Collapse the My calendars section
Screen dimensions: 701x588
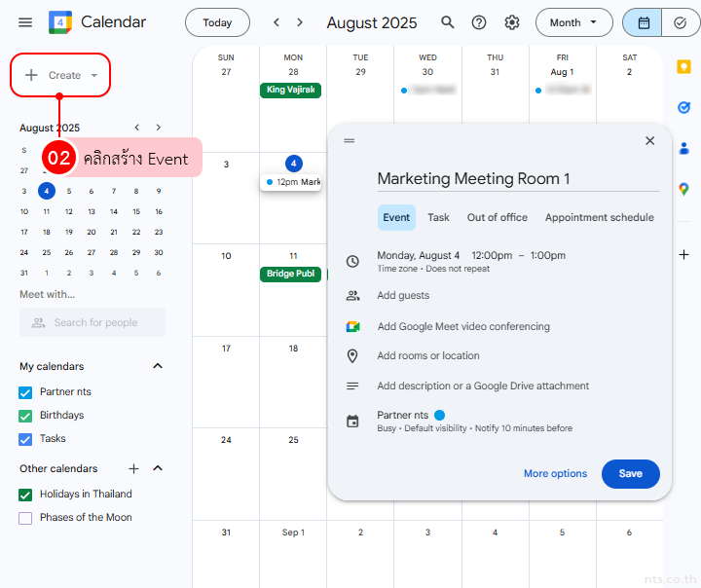pos(158,366)
